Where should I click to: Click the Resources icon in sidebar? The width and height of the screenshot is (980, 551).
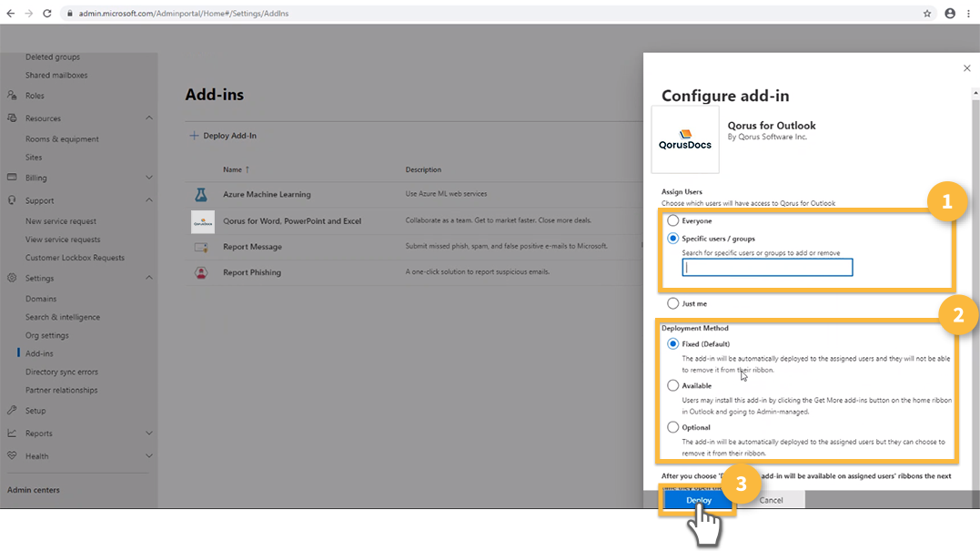pyautogui.click(x=12, y=118)
